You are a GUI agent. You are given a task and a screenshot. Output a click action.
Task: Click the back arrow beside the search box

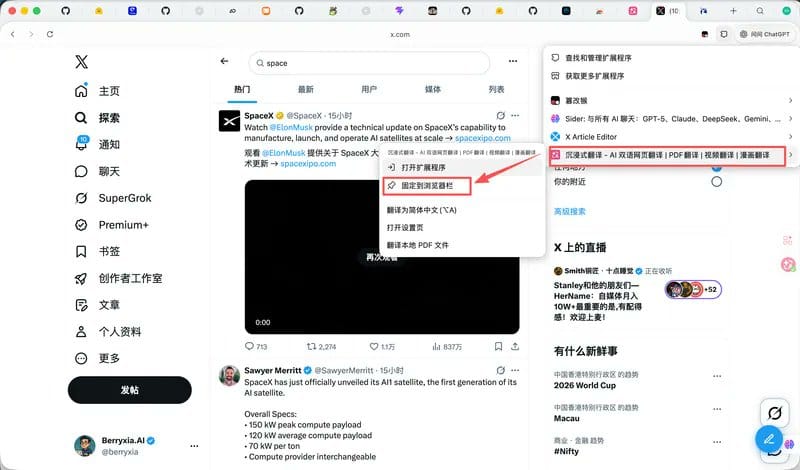224,61
